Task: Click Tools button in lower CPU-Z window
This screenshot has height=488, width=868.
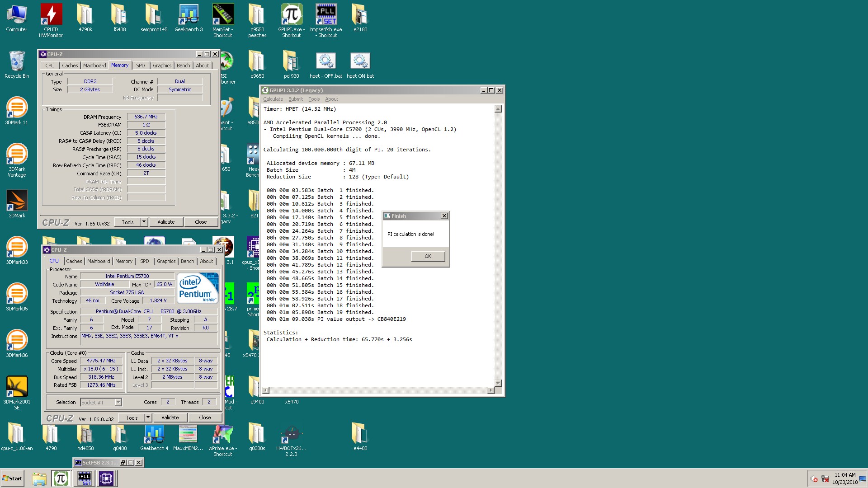Action: click(x=132, y=418)
